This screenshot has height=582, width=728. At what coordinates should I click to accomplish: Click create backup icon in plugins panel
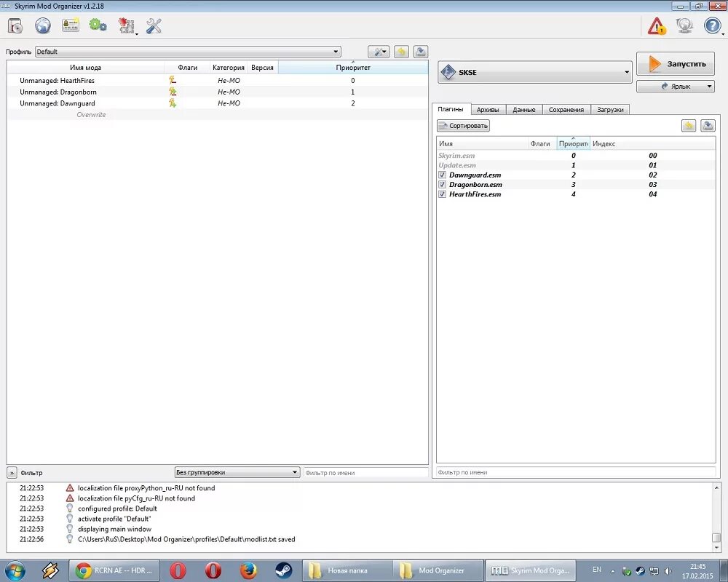(x=708, y=125)
